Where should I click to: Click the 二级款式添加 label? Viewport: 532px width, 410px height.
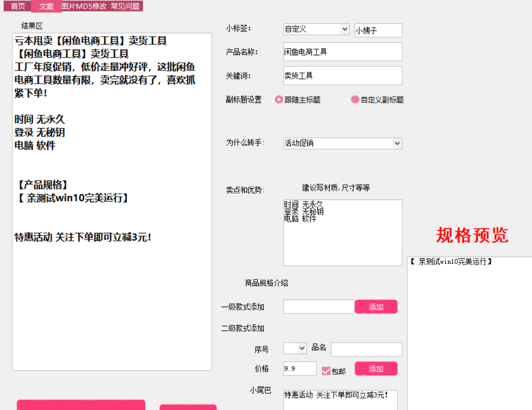[243, 328]
